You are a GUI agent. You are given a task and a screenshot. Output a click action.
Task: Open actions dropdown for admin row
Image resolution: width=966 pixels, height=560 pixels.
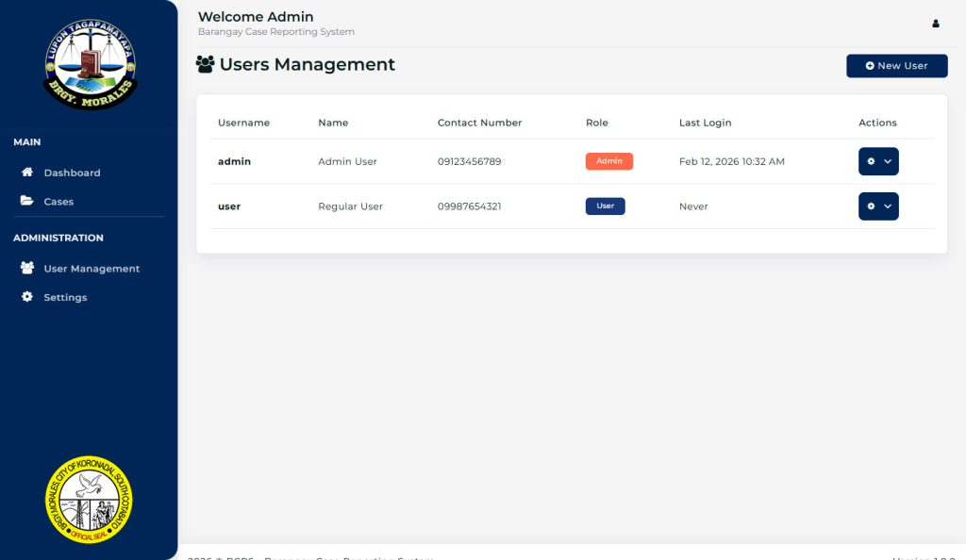(x=877, y=161)
